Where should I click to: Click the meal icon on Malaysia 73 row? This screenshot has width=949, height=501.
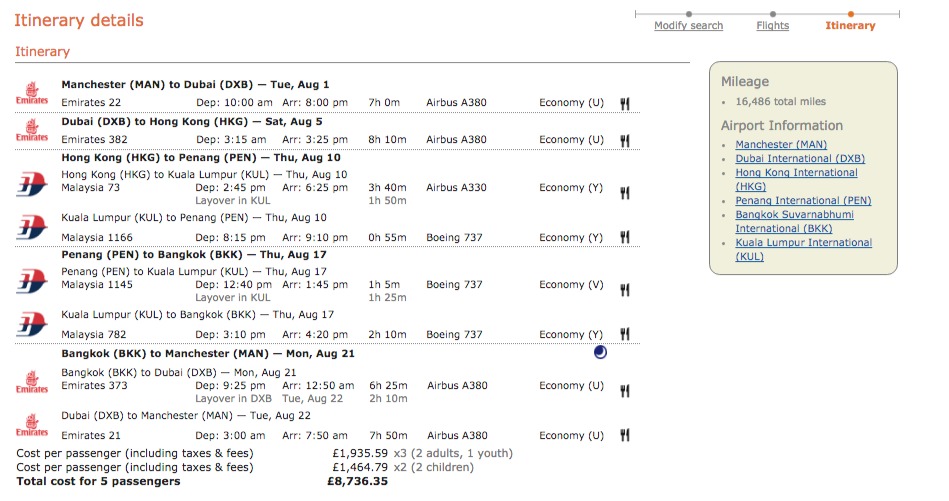(x=625, y=193)
